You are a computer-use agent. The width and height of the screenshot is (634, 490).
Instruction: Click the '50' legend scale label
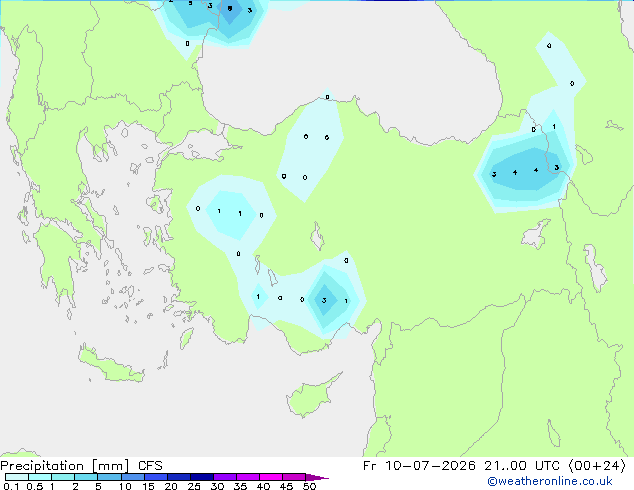tap(309, 486)
